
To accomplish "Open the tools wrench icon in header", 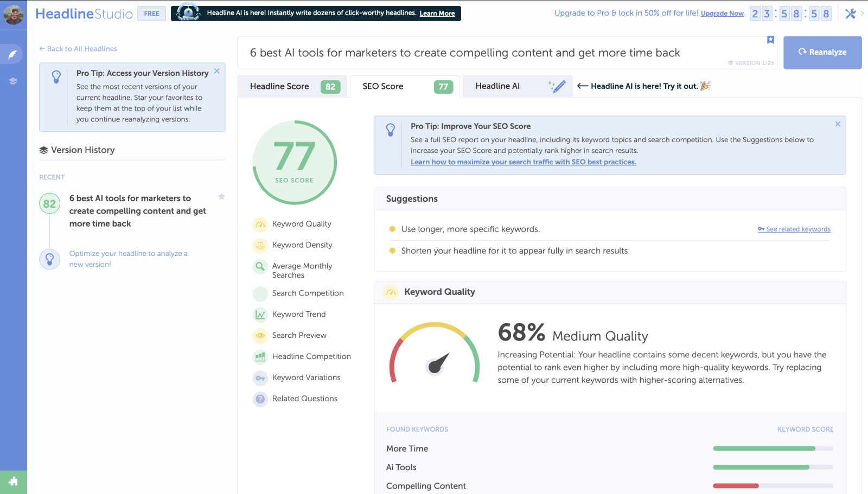I will point(850,14).
